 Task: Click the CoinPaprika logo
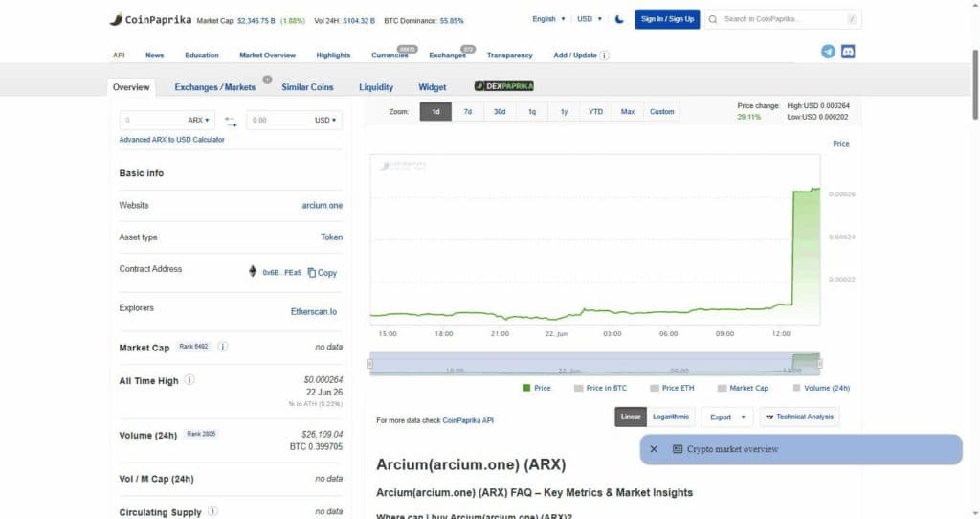point(150,19)
